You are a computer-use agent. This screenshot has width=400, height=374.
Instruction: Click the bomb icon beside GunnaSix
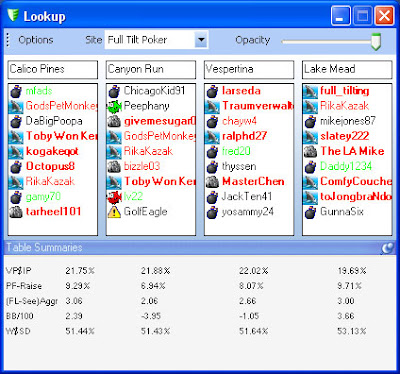point(310,212)
